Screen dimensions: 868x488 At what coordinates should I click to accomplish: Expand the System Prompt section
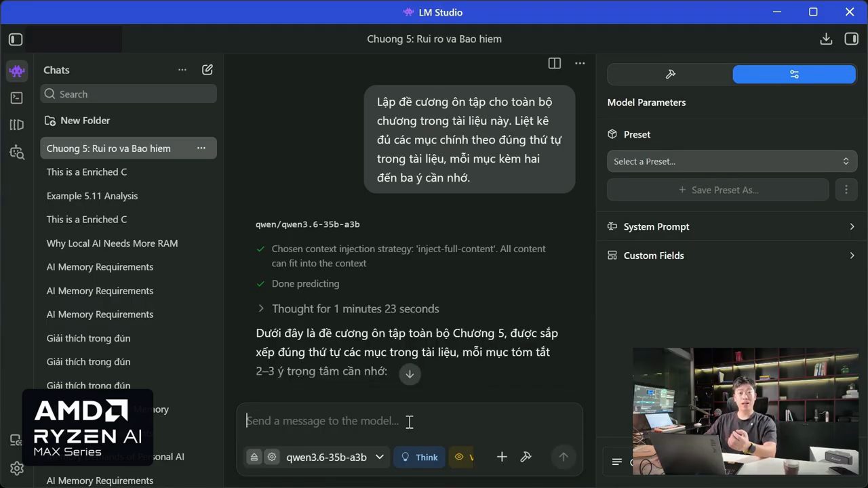[x=732, y=226]
